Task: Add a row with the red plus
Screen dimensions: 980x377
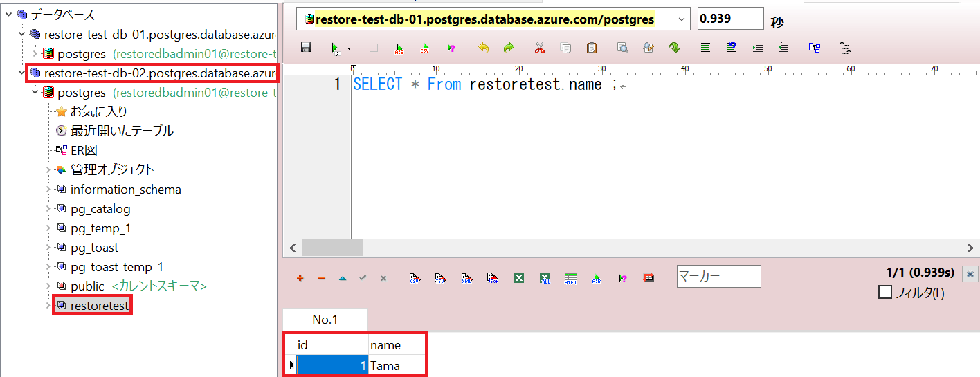Action: (300, 277)
